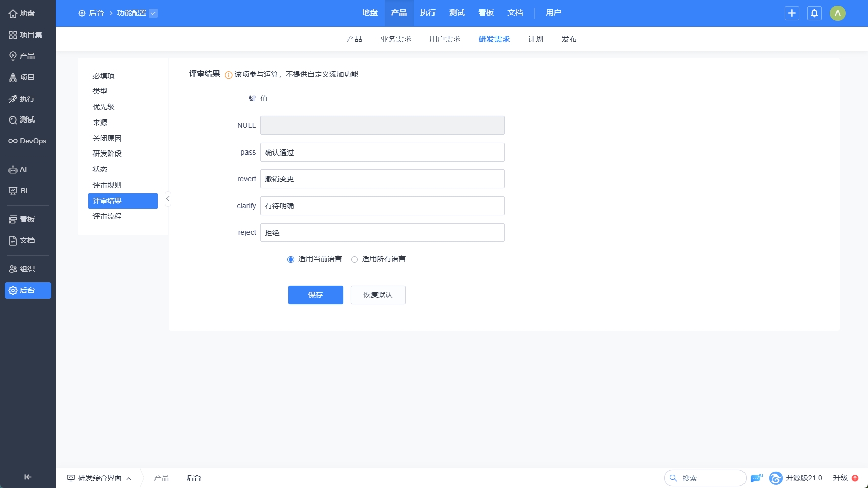Switch to the 用户 top tab
Viewport: 868px width, 488px height.
(x=553, y=13)
